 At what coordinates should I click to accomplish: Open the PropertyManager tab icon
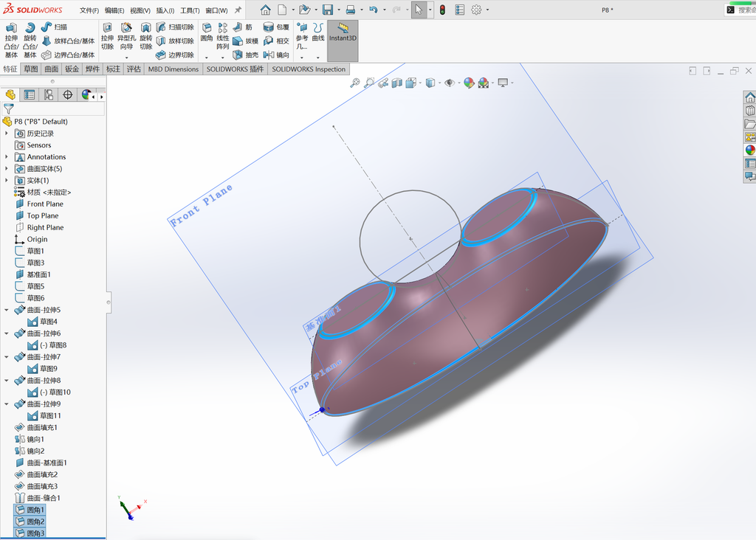tap(30, 95)
